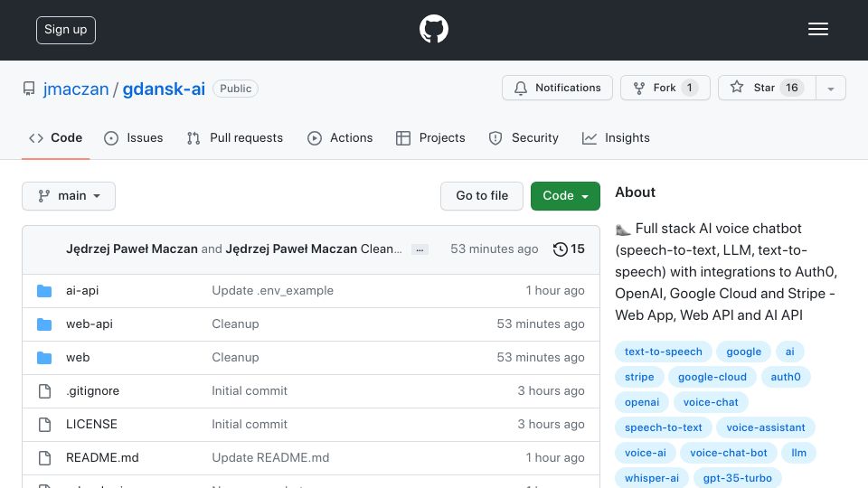This screenshot has height=488, width=868.
Task: Star the repository via Star label
Action: click(x=764, y=88)
